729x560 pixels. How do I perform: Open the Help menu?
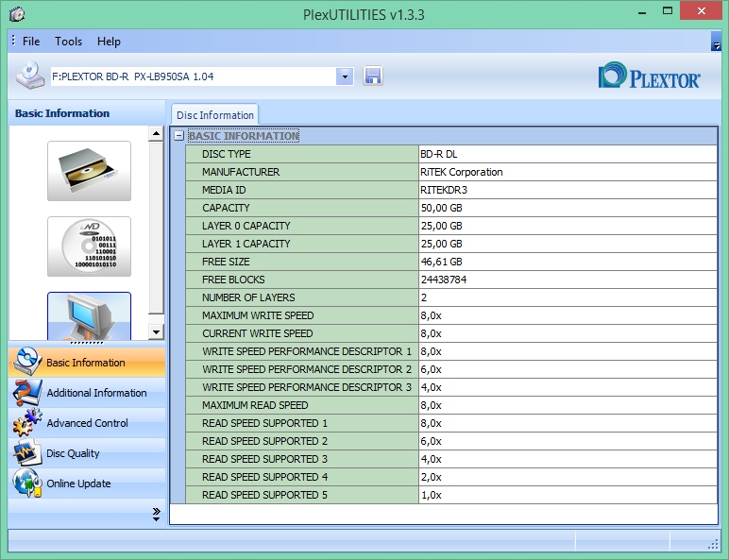pos(109,42)
